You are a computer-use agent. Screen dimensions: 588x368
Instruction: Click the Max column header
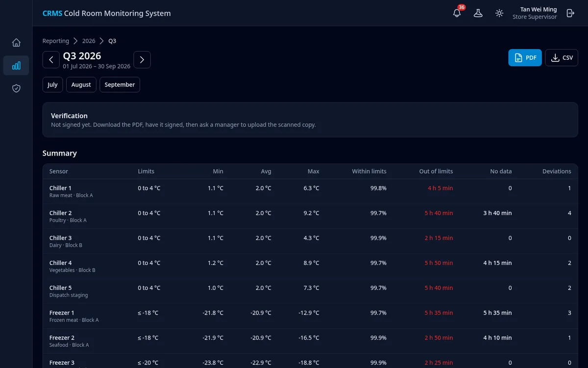(x=314, y=171)
